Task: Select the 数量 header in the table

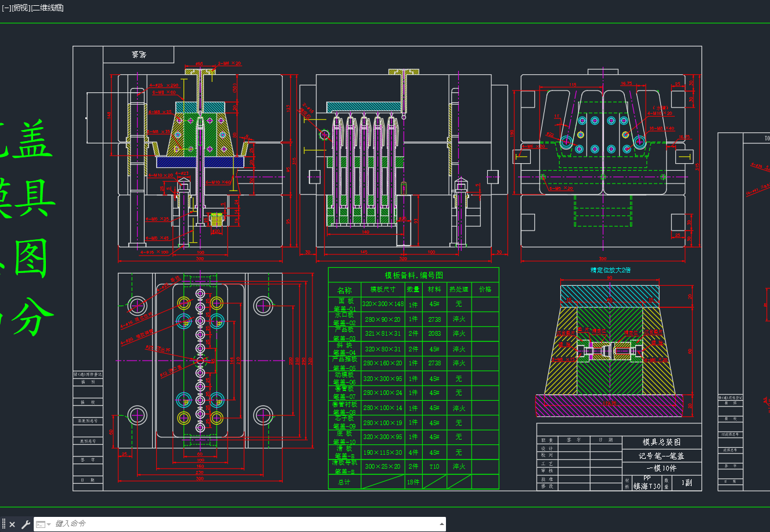Action: point(413,289)
